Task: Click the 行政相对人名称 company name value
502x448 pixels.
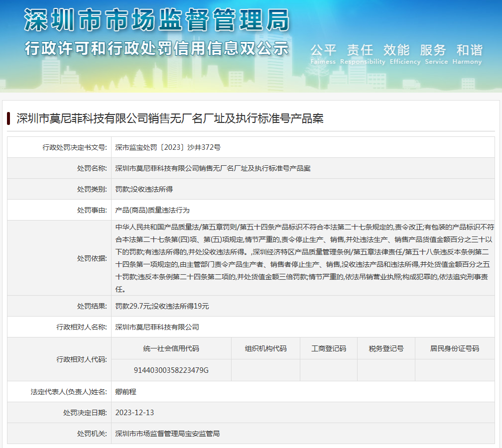Action: 157,327
